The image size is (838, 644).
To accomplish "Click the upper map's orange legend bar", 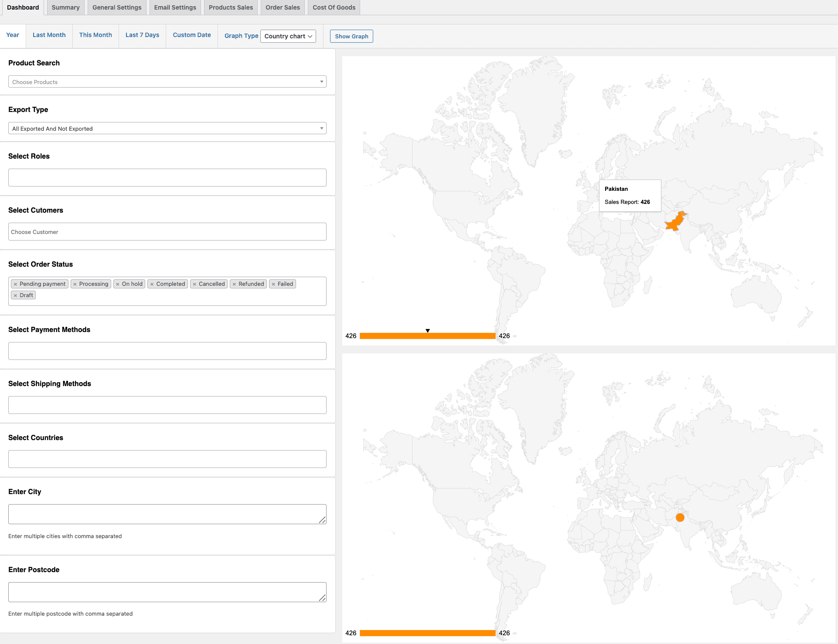I will (x=427, y=336).
